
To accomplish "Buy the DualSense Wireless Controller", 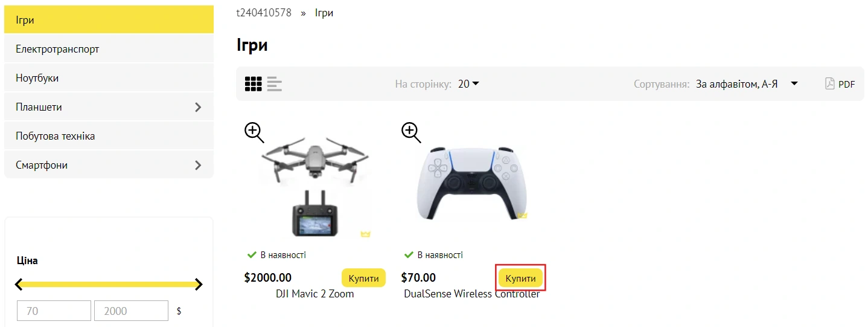I will click(x=520, y=278).
